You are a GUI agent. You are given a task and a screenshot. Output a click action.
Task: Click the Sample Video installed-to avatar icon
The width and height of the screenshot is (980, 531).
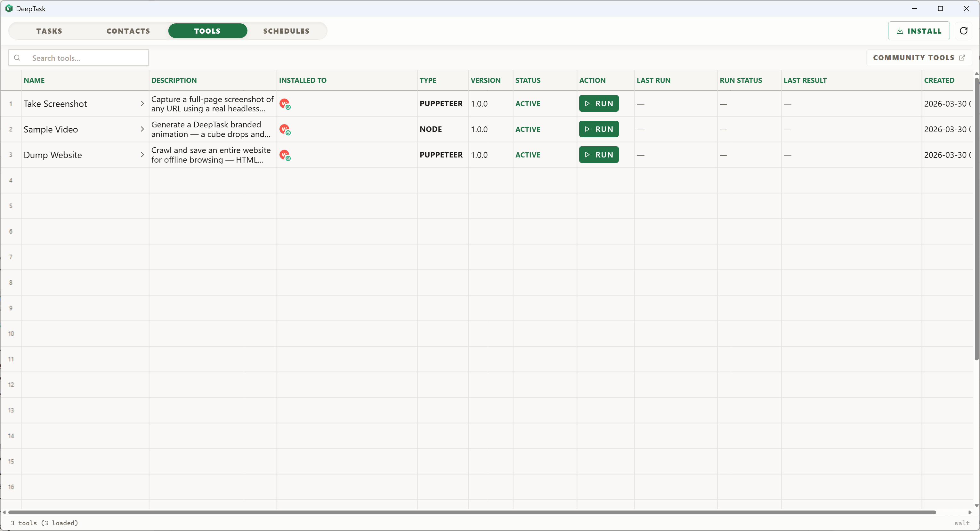(285, 129)
